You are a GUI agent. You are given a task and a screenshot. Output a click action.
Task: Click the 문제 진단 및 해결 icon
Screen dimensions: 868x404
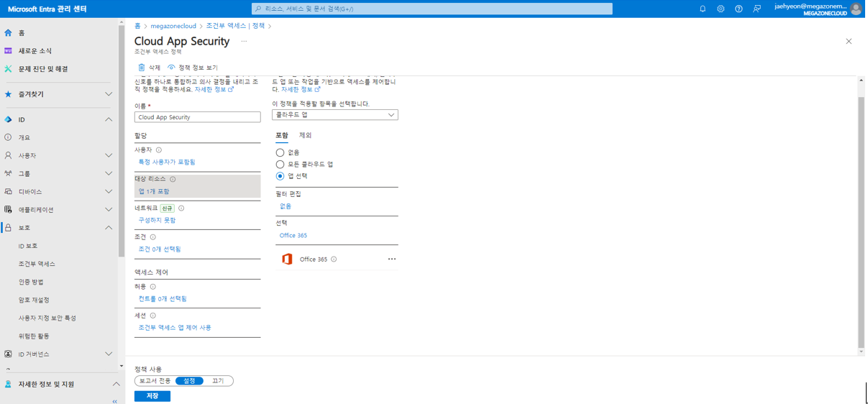[8, 69]
